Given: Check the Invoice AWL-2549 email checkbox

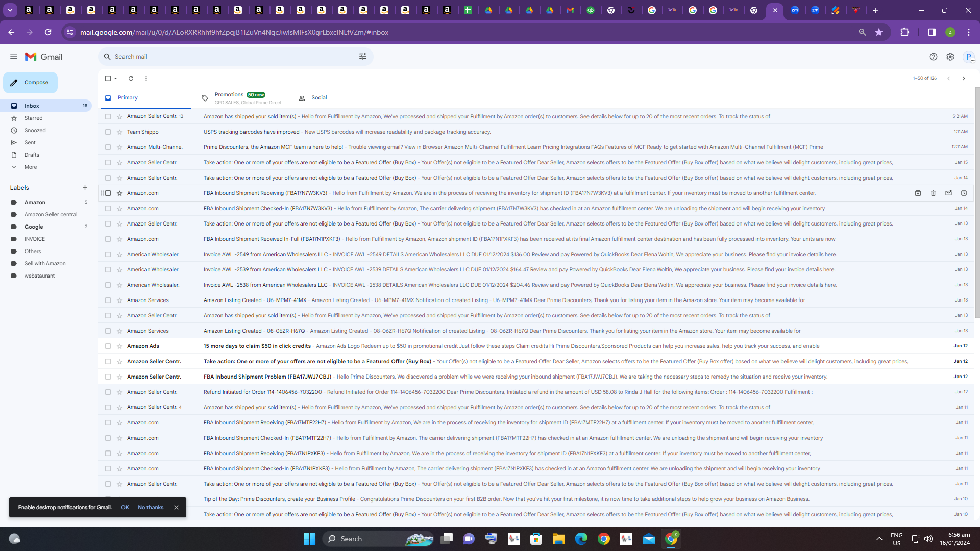Looking at the screenshot, I should point(108,254).
